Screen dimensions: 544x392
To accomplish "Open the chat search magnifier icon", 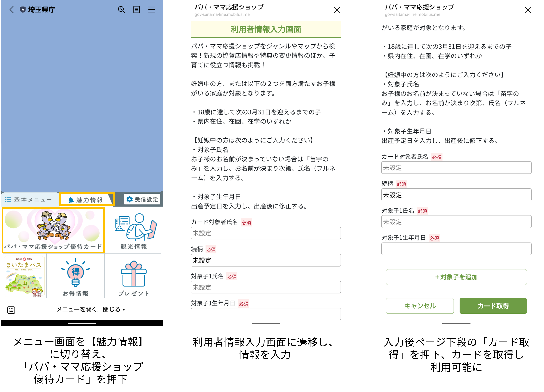I will click(x=121, y=10).
